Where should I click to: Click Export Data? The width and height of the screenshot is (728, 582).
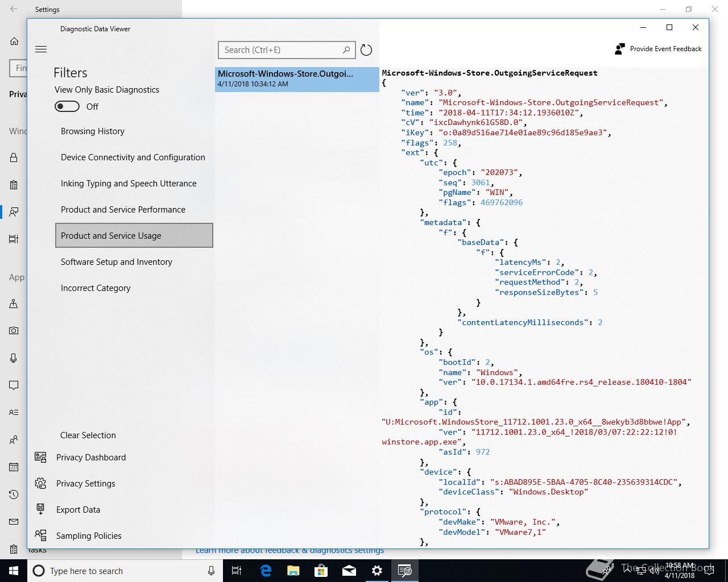[x=78, y=510]
